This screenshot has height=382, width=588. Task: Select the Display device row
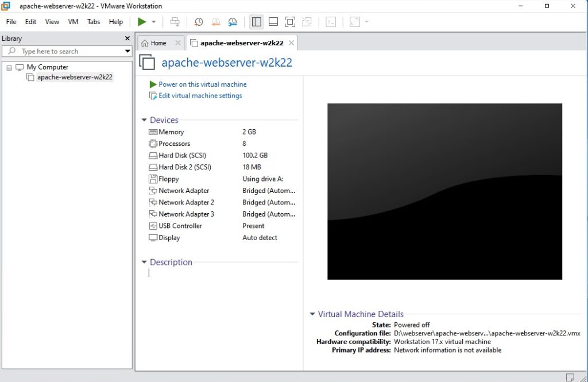click(x=222, y=238)
